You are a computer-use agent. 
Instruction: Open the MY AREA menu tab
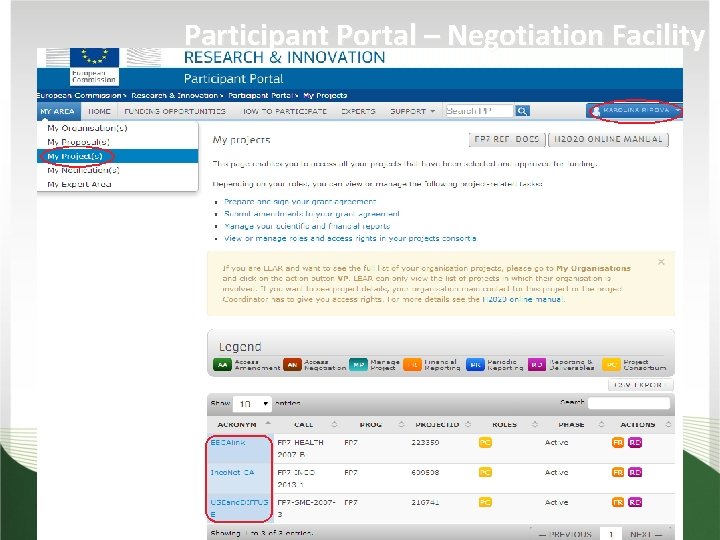(x=58, y=111)
